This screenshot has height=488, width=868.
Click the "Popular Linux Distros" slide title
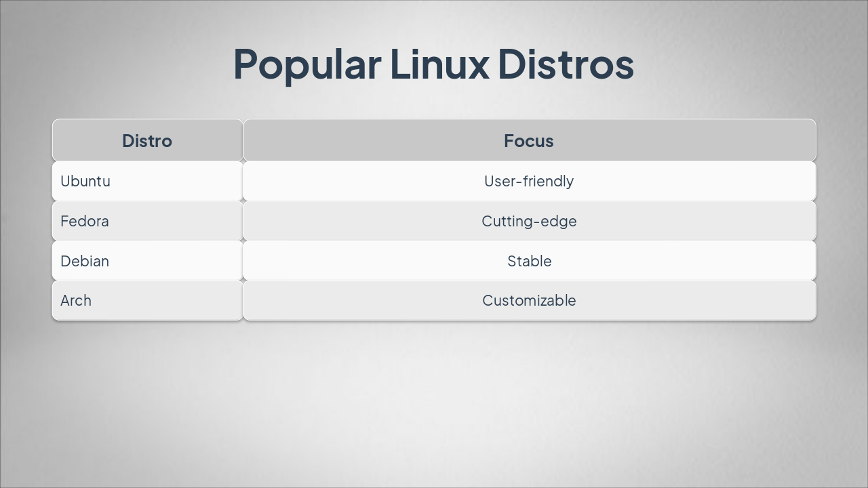(x=433, y=64)
